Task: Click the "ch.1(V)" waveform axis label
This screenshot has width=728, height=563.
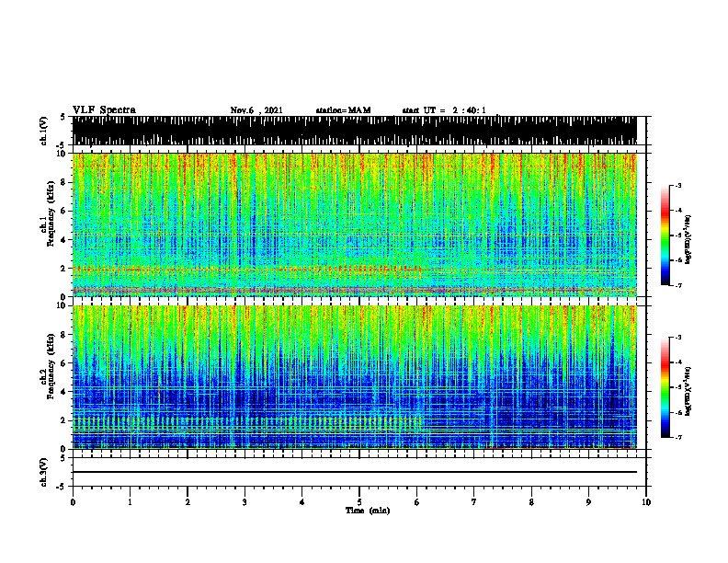Action: point(43,131)
